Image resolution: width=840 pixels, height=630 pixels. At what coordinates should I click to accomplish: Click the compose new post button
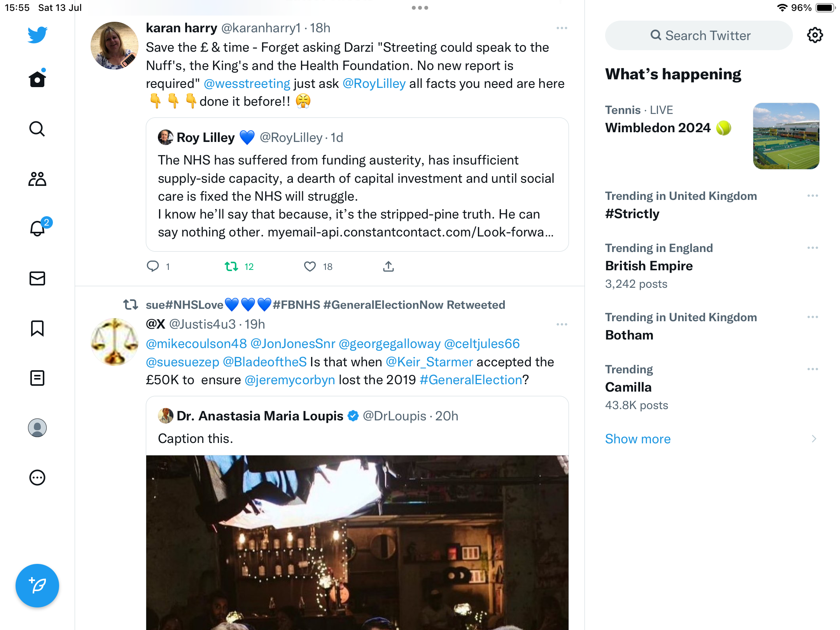pyautogui.click(x=37, y=586)
